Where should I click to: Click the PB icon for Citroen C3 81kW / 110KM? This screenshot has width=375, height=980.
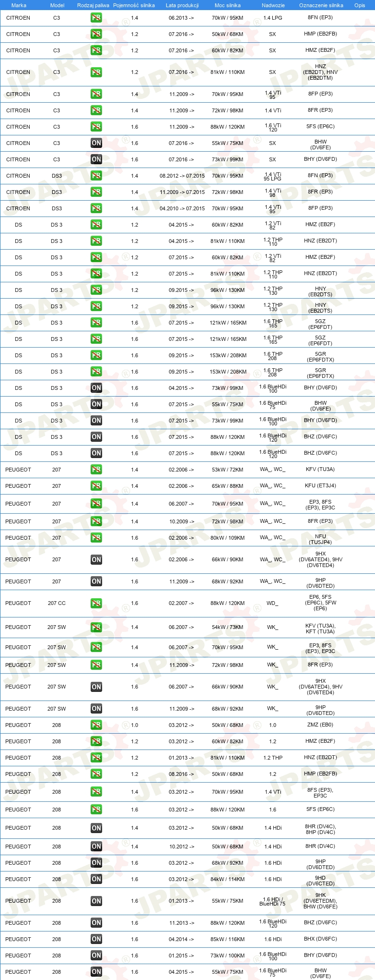(96, 72)
